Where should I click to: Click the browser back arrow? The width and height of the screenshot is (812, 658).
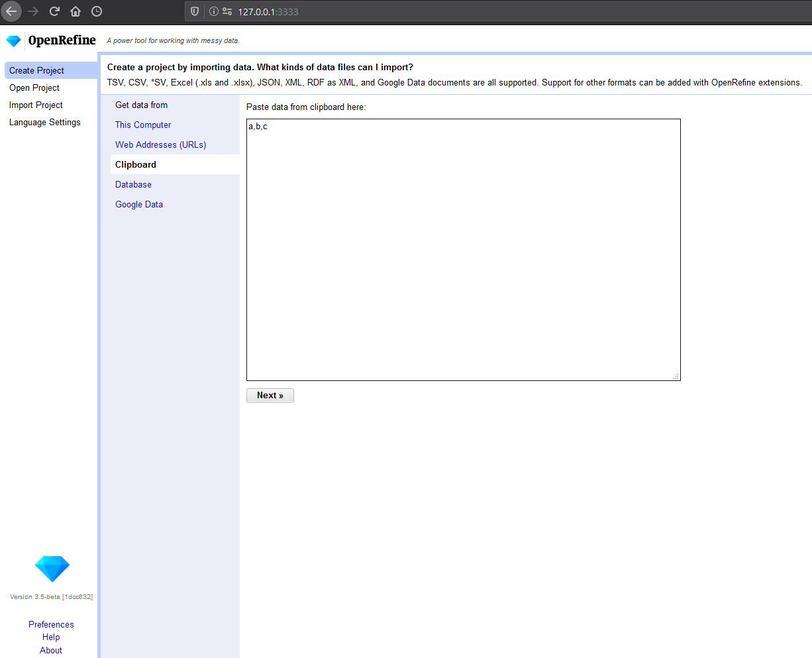(11, 11)
